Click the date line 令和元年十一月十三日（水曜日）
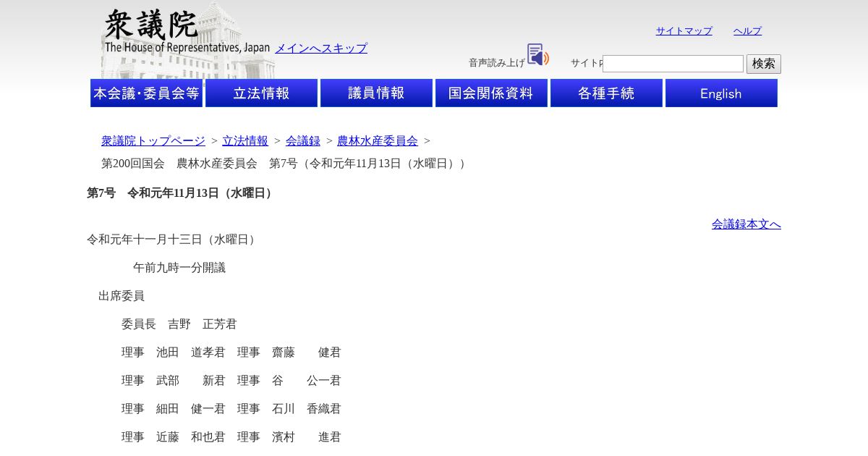Image resolution: width=868 pixels, height=456 pixels. tap(174, 240)
